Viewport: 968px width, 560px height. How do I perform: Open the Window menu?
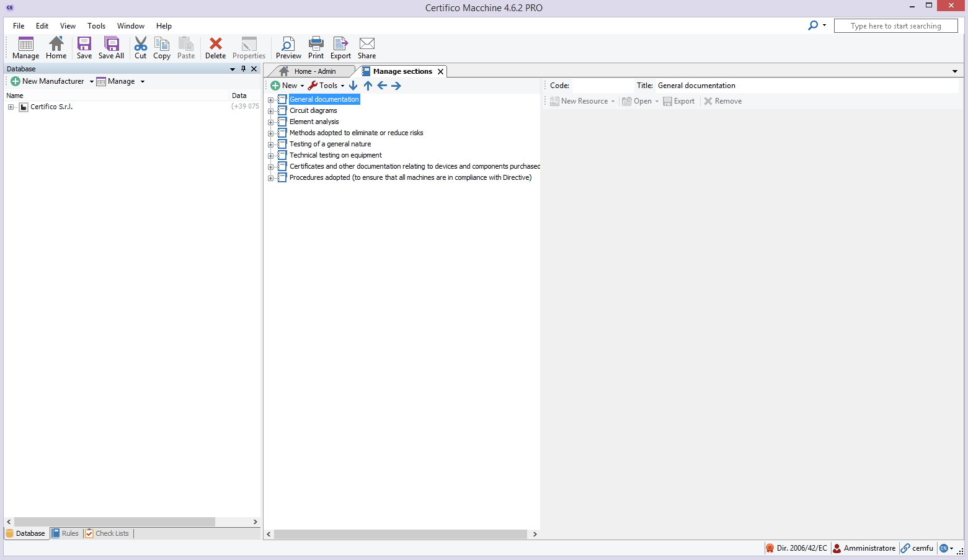pos(130,26)
